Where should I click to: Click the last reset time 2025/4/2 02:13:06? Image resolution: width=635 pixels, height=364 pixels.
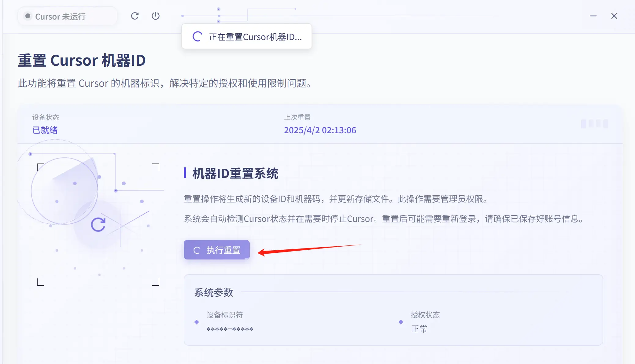pyautogui.click(x=320, y=130)
